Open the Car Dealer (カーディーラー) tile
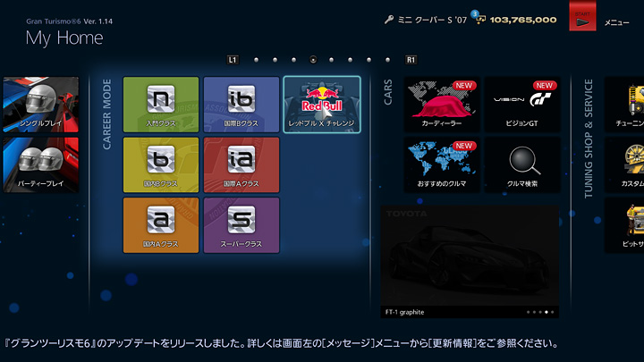 (443, 104)
